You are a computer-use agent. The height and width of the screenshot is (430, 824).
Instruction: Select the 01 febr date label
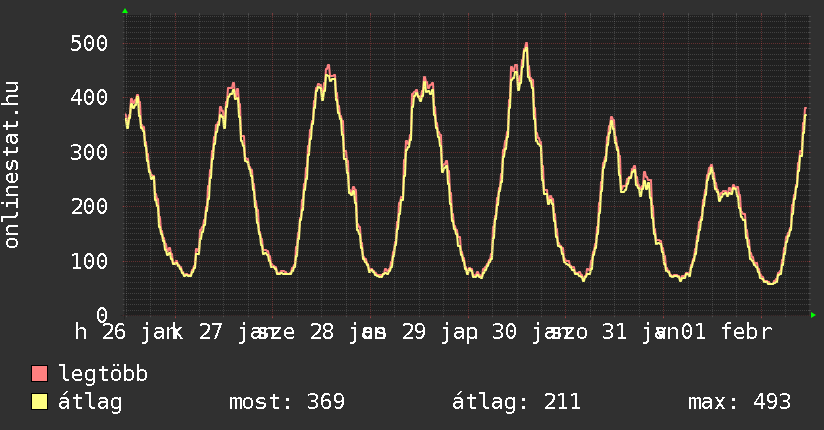click(x=725, y=332)
